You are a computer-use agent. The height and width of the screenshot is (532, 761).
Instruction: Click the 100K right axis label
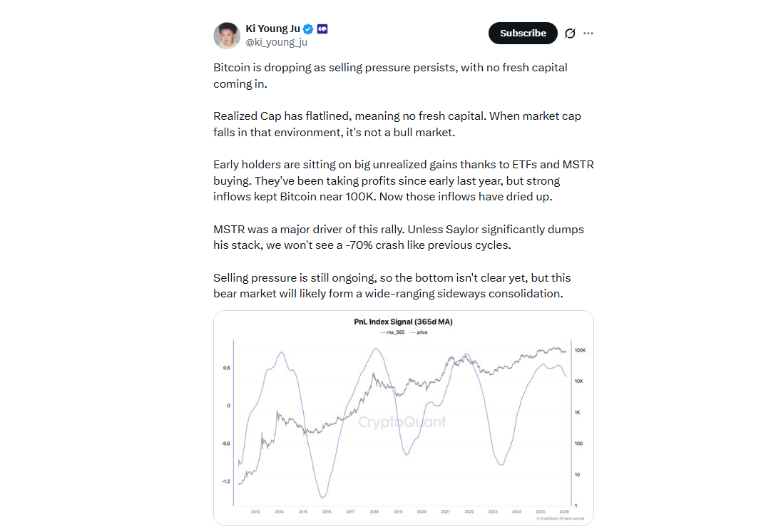580,351
